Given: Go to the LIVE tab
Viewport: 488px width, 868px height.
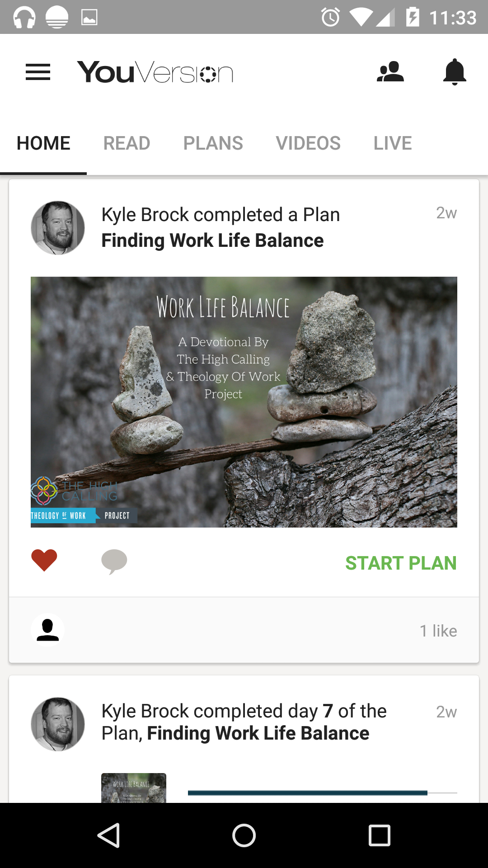Looking at the screenshot, I should pyautogui.click(x=392, y=143).
